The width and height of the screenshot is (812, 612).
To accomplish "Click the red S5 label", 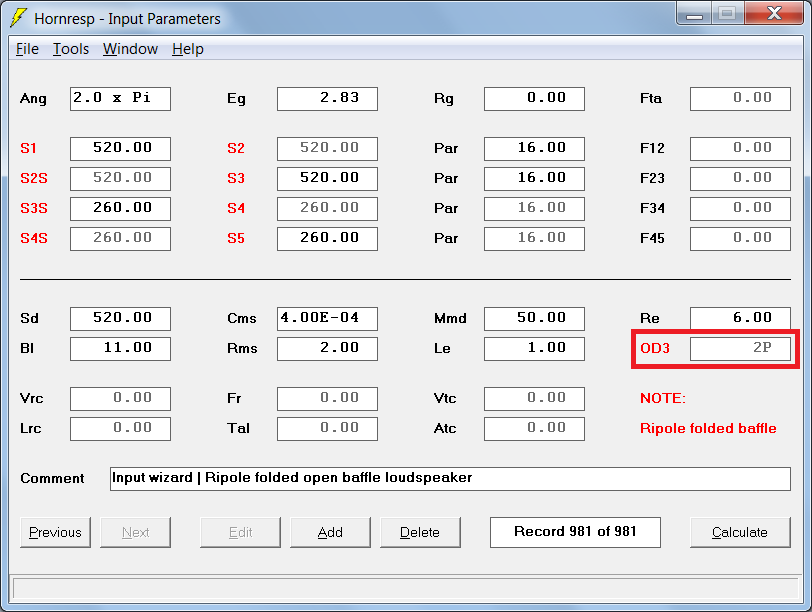I will [x=236, y=239].
